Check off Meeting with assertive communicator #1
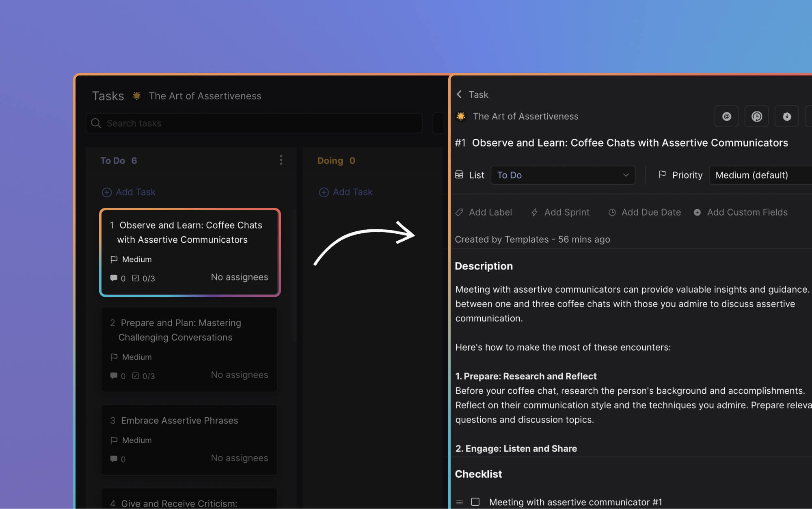Viewport: 812px width, 509px height. 475,502
